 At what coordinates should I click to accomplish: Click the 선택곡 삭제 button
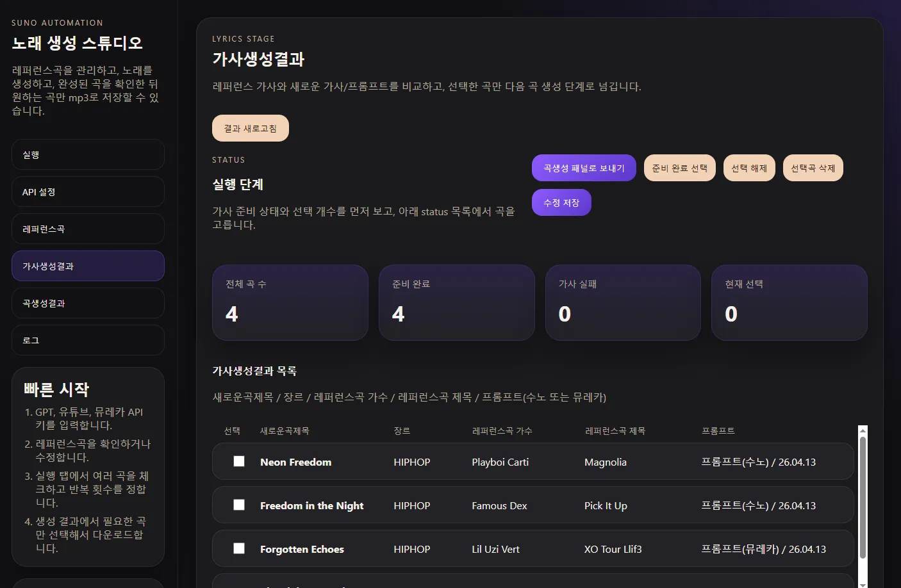[813, 168]
